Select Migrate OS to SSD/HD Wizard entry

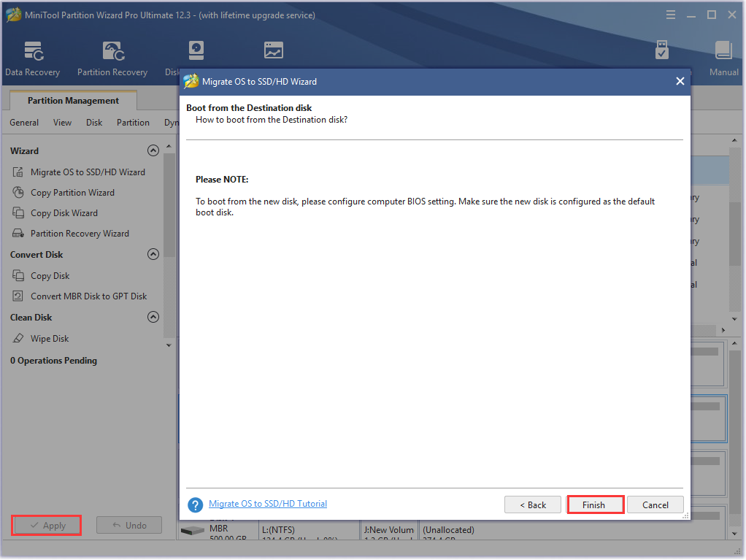click(x=88, y=172)
